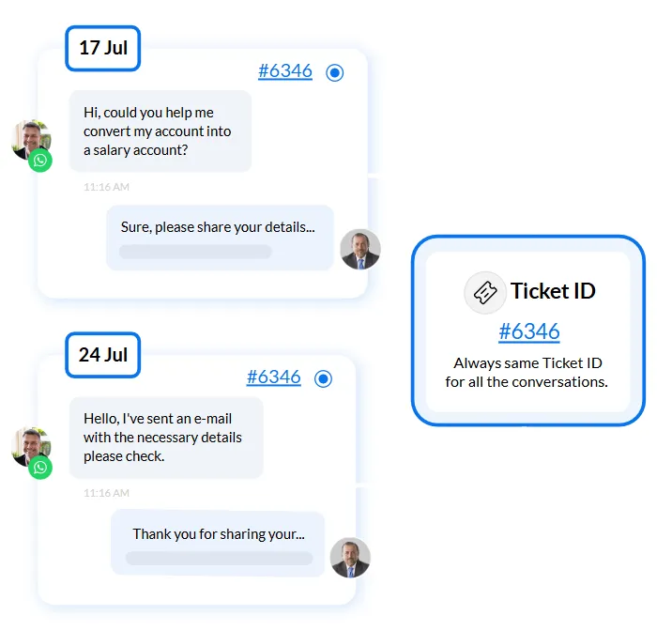Click the ticket icon beside Ticket ID

485,293
